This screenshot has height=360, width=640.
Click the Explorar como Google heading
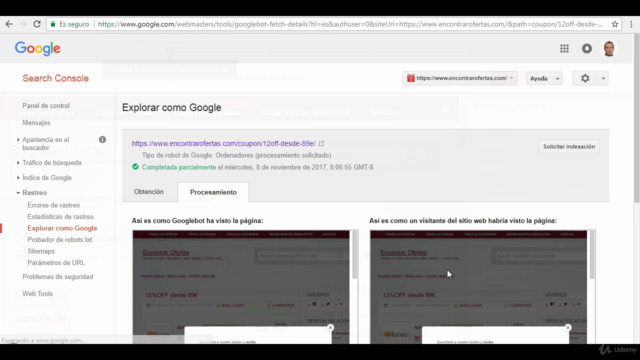click(171, 108)
